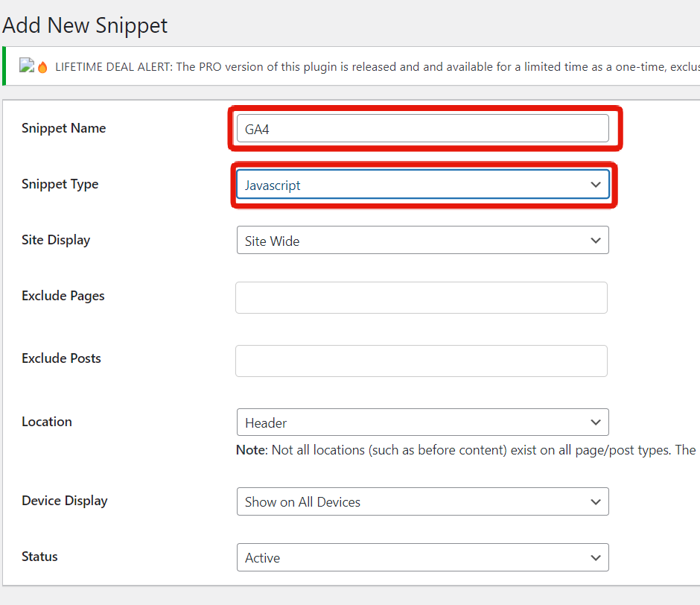Image resolution: width=700 pixels, height=605 pixels.
Task: Click the broken image icon in the notice
Action: (x=26, y=66)
